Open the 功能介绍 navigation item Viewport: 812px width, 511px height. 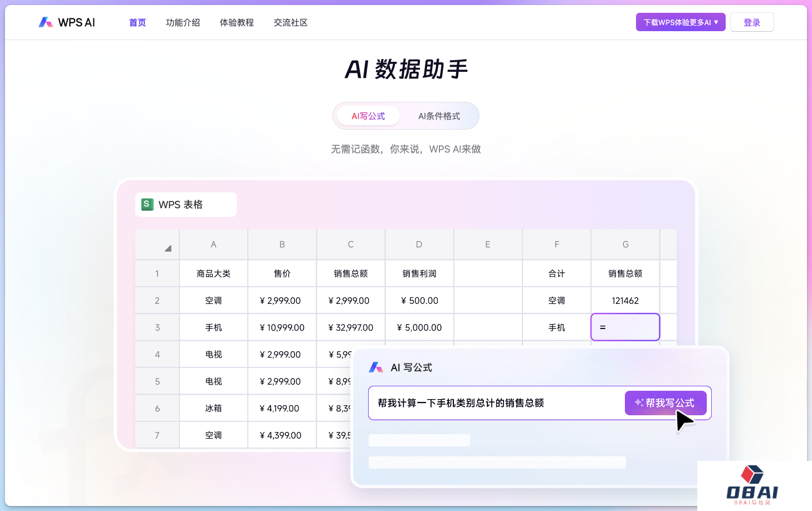point(183,23)
